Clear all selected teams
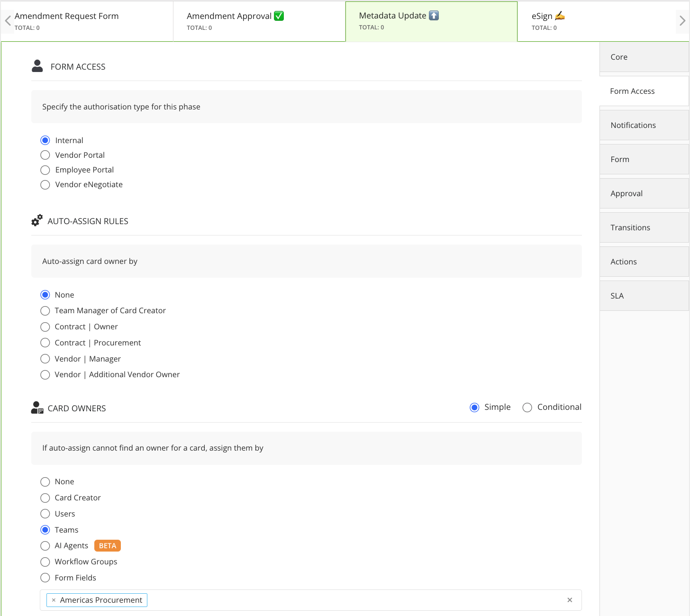 click(570, 600)
